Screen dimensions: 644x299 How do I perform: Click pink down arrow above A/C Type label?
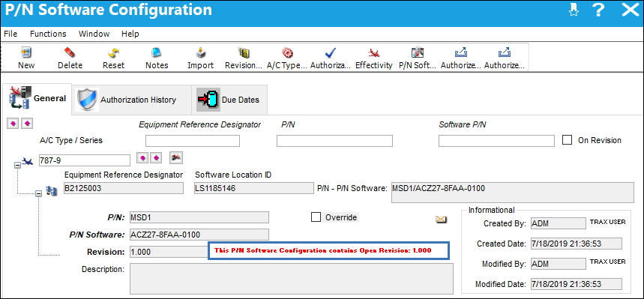[x=13, y=123]
